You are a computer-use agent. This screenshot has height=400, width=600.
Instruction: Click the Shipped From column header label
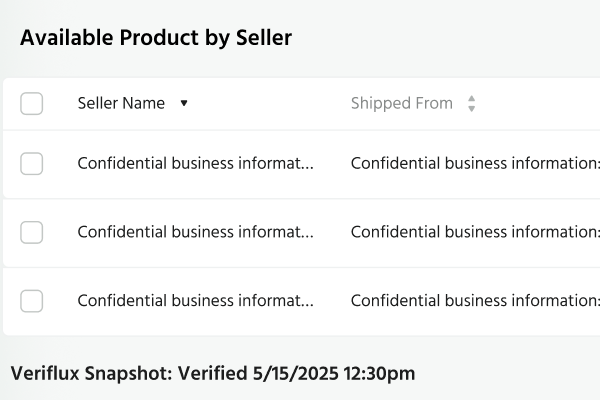point(401,104)
